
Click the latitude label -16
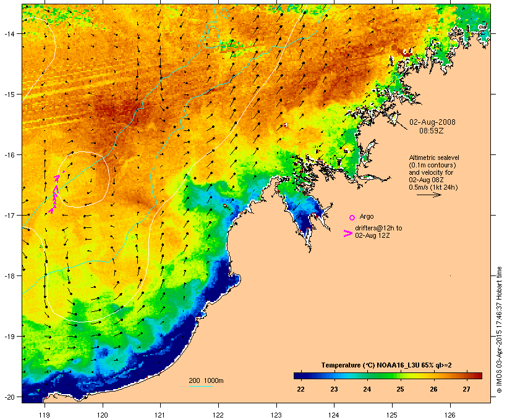pos(9,155)
